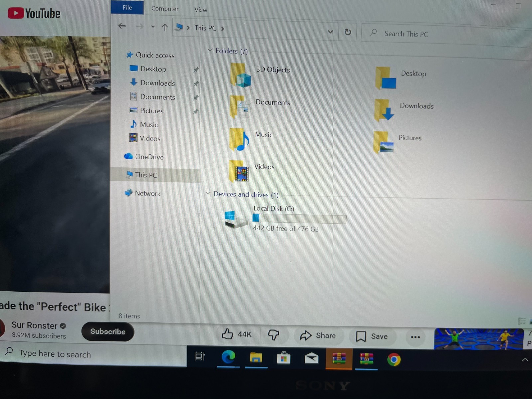532x399 pixels.
Task: Select the Local Disk (C:) drive icon
Action: click(x=236, y=220)
